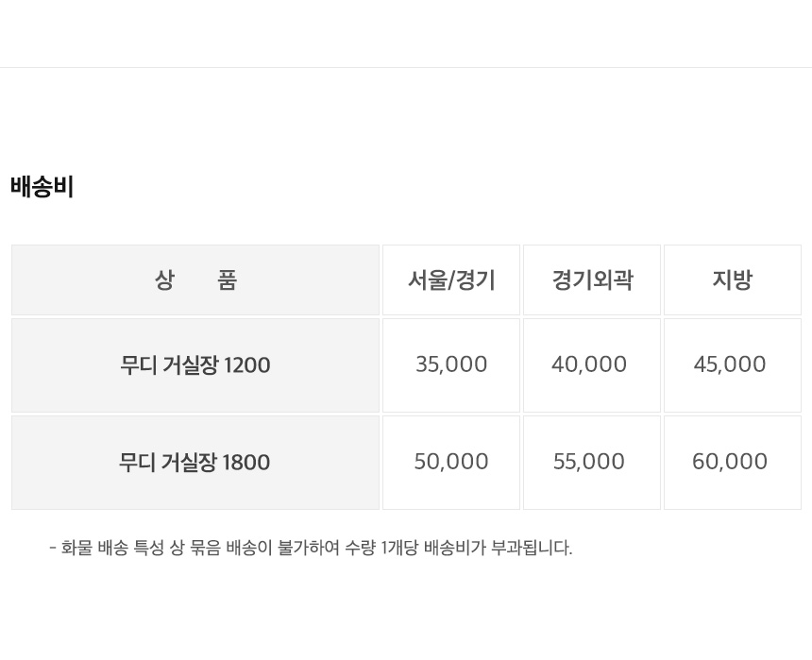Click the number 1800 in the product row
Image resolution: width=812 pixels, height=660 pixels.
click(x=246, y=463)
